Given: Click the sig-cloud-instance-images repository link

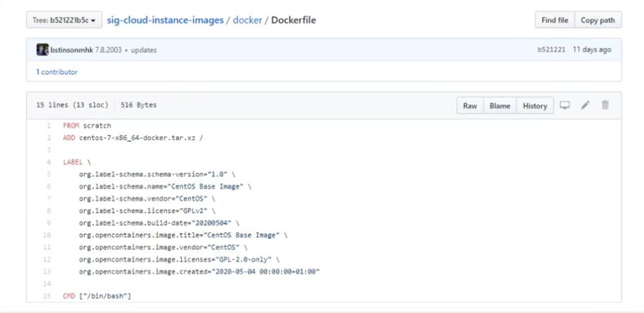Looking at the screenshot, I should coord(164,20).
